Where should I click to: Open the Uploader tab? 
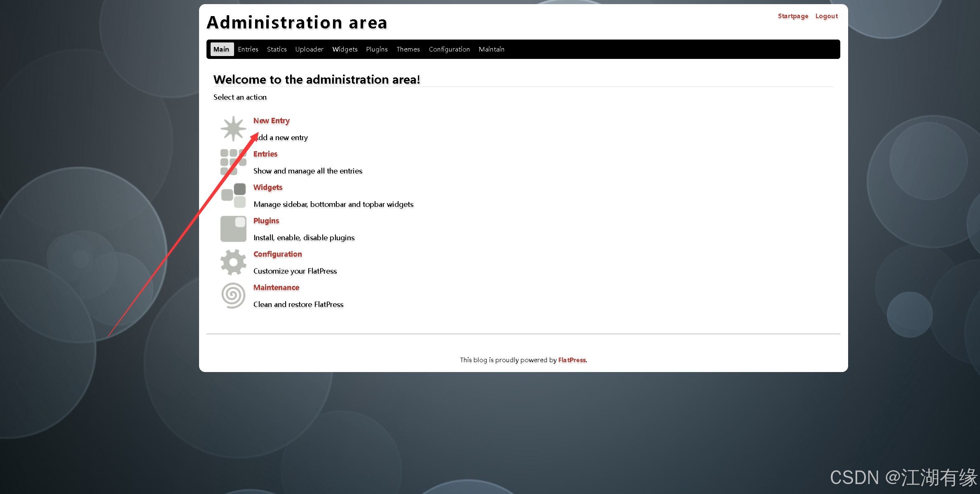tap(309, 49)
